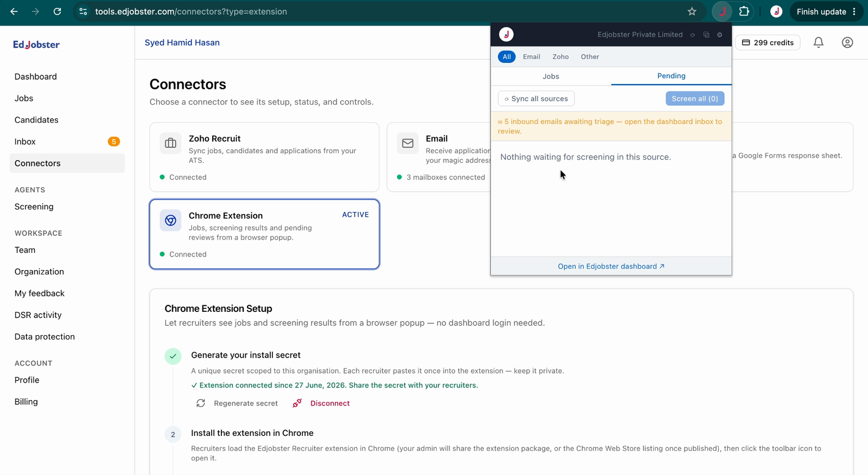Screen dimensions: 868x475
Task: Select the Zoho Recruit connector card
Action: click(x=264, y=157)
